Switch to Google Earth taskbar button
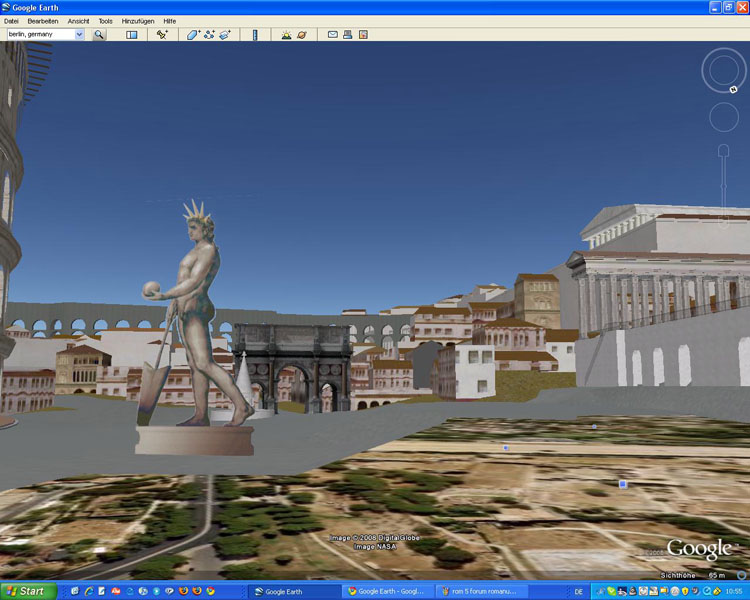This screenshot has height=600, width=750. click(x=294, y=591)
